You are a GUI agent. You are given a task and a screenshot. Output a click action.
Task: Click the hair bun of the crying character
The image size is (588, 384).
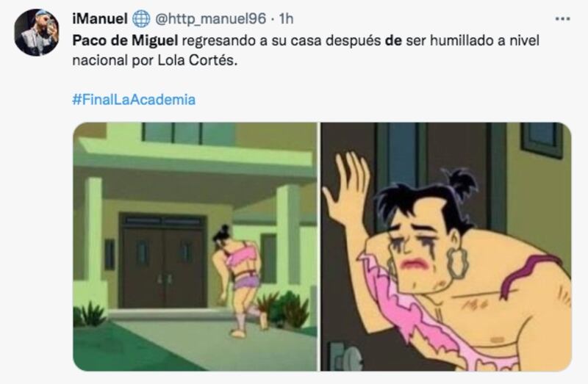(x=462, y=184)
